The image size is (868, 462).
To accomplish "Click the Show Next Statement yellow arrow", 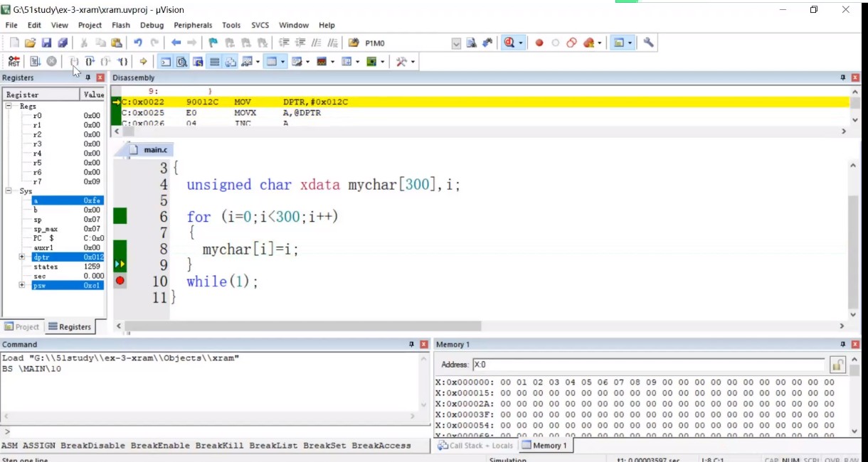I will tap(143, 62).
